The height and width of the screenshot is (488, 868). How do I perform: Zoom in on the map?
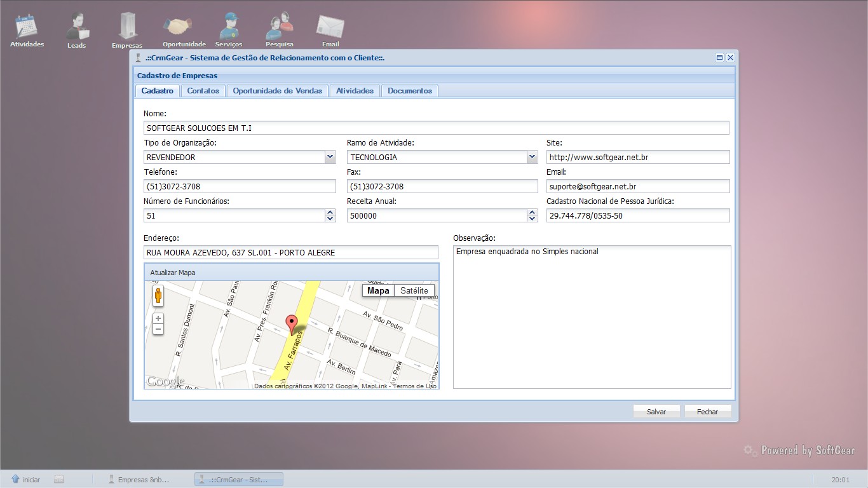coord(158,318)
